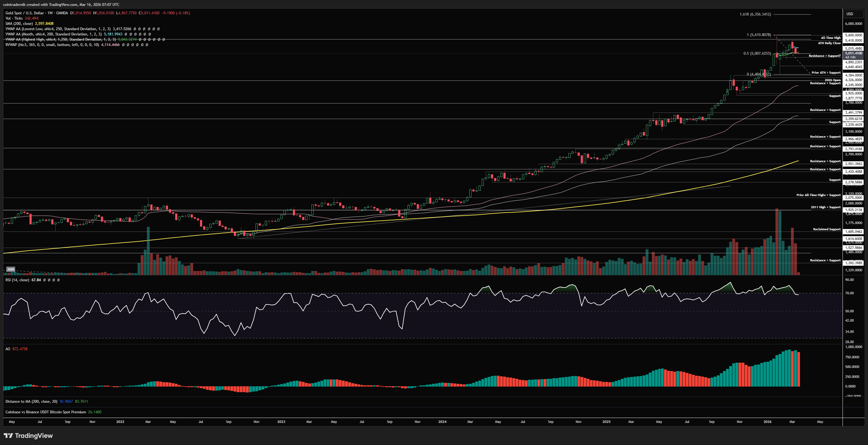Select the RSI (14, close) pane legend
Image resolution: width=868 pixels, height=445 pixels.
[17, 280]
